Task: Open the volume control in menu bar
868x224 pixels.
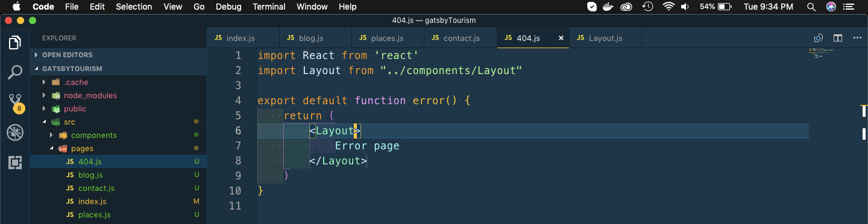Action: [685, 7]
